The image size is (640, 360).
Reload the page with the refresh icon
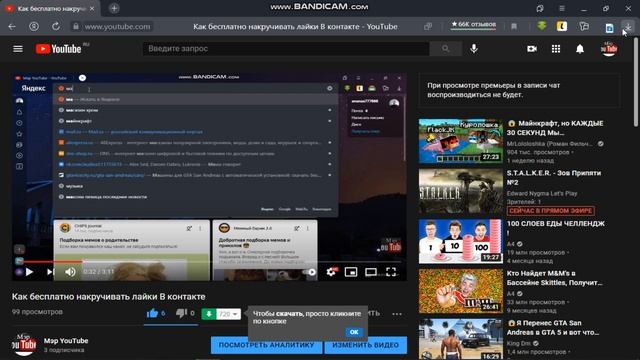click(56, 27)
